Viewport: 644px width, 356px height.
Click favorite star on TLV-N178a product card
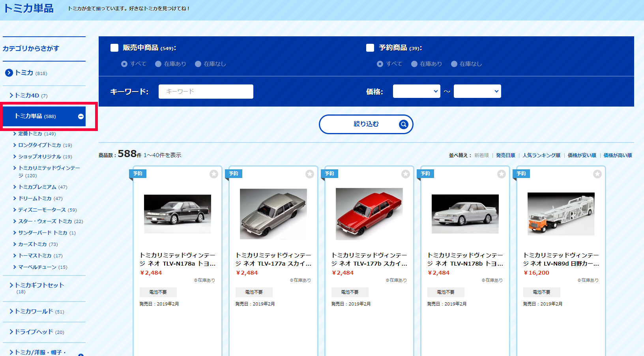(x=213, y=174)
